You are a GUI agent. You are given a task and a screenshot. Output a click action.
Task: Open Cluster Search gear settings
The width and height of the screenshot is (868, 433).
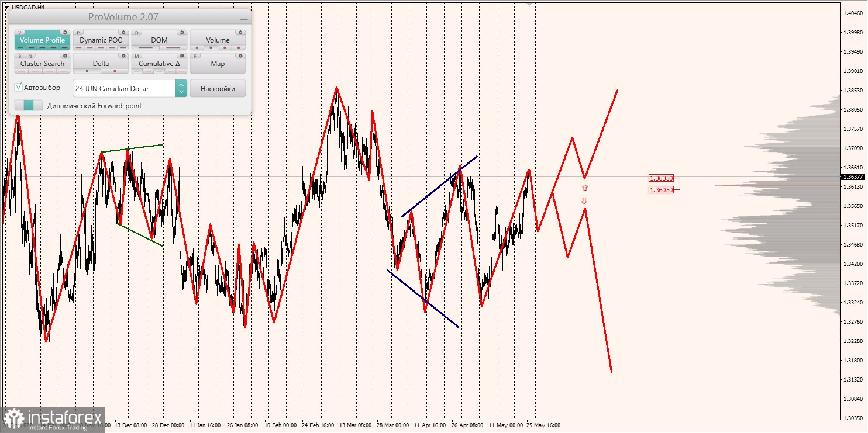click(65, 56)
